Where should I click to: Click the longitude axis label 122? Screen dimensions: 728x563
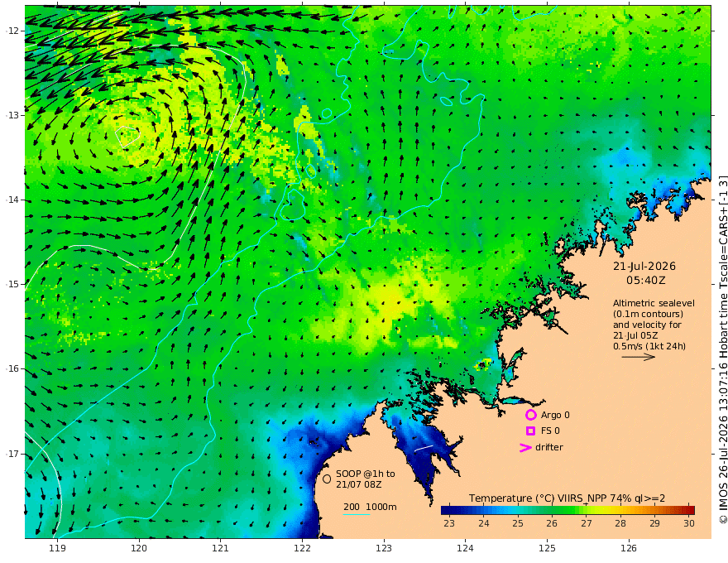[302, 549]
